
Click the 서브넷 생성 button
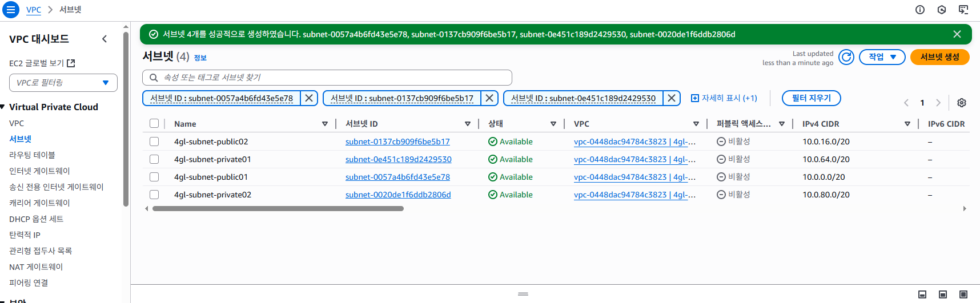939,57
